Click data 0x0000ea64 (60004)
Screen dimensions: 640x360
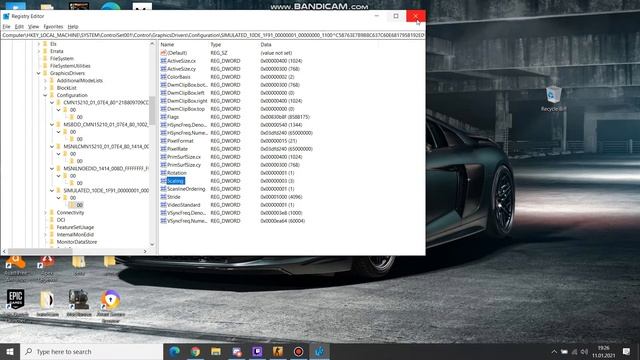pos(282,221)
